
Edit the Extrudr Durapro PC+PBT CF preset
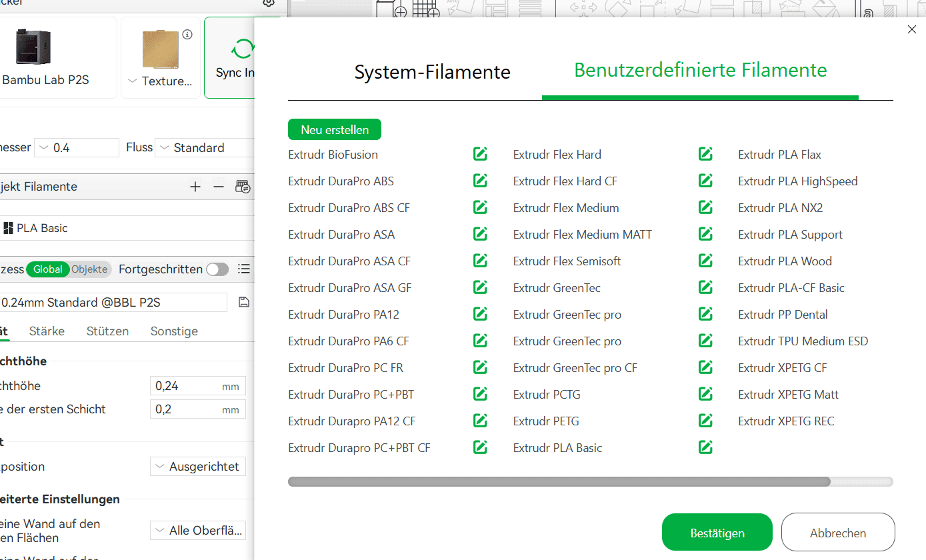click(x=480, y=447)
